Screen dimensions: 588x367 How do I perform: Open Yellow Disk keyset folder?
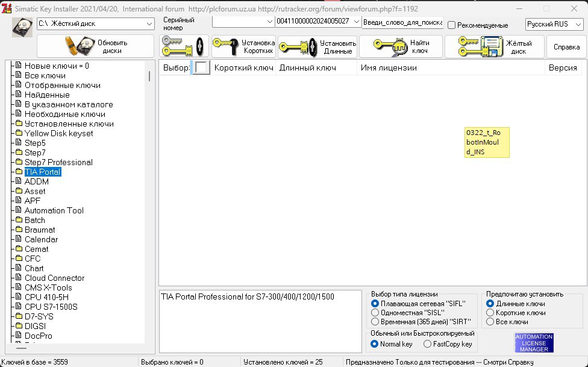point(58,134)
